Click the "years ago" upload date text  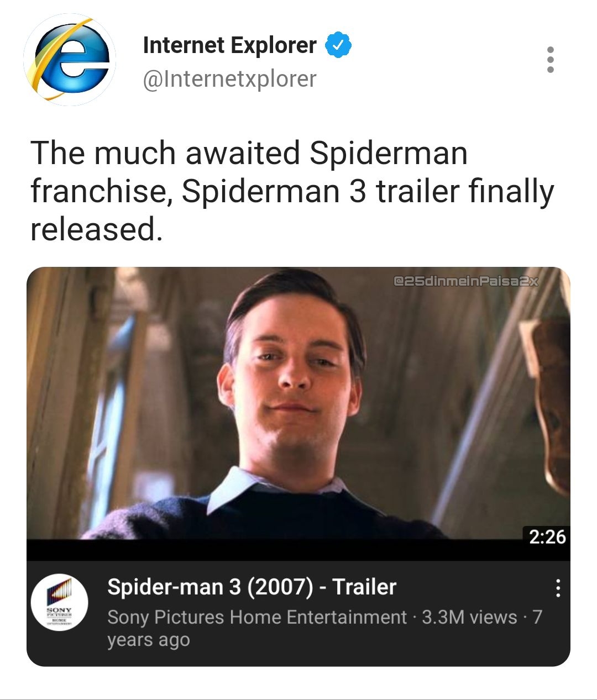pyautogui.click(x=148, y=640)
